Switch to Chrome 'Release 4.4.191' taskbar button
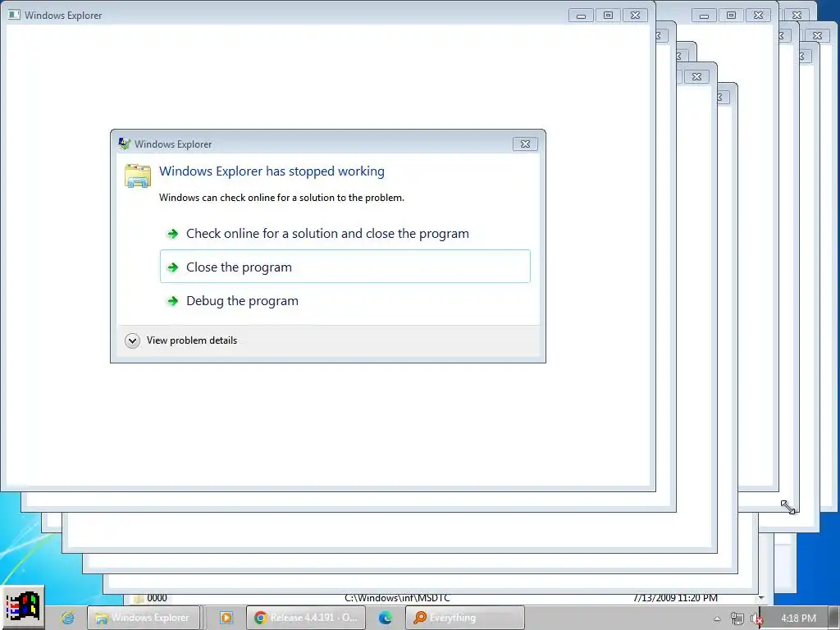This screenshot has height=630, width=840. pyautogui.click(x=306, y=618)
